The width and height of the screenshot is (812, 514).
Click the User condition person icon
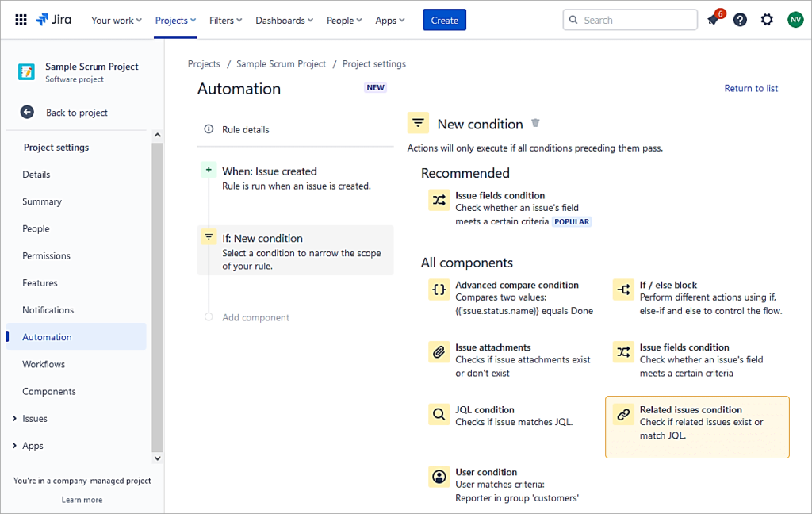[x=439, y=477]
